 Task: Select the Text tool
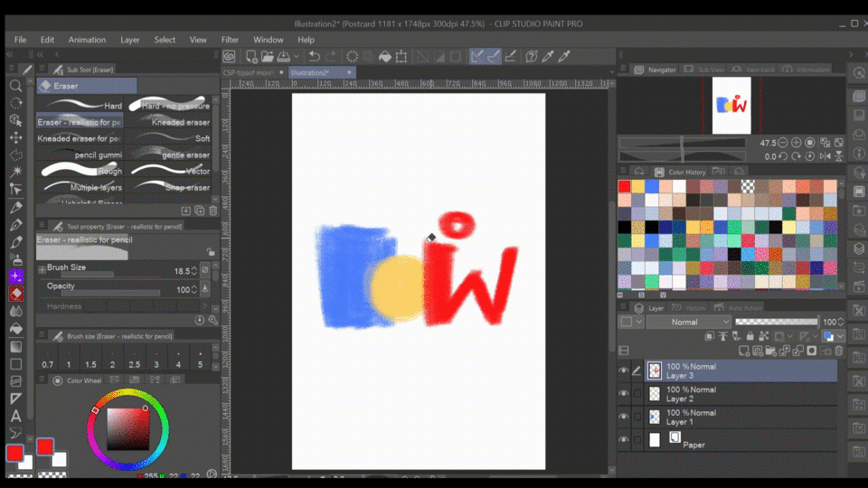point(16,416)
